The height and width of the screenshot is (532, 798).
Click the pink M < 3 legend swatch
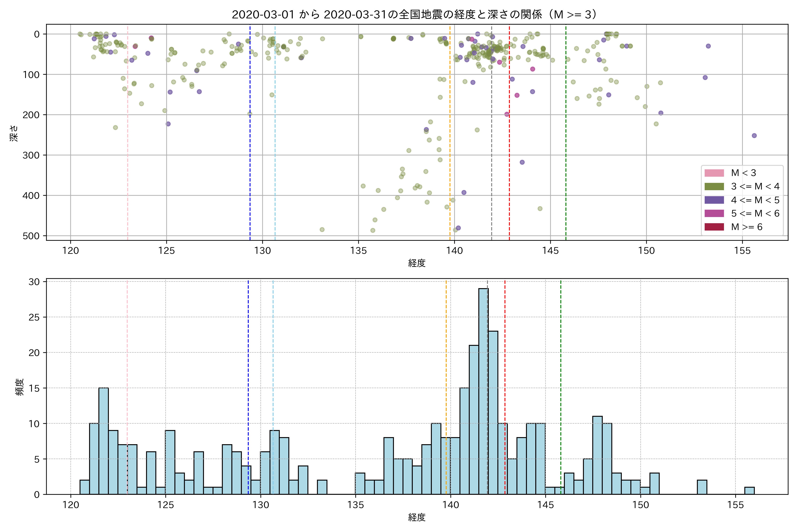tap(714, 173)
